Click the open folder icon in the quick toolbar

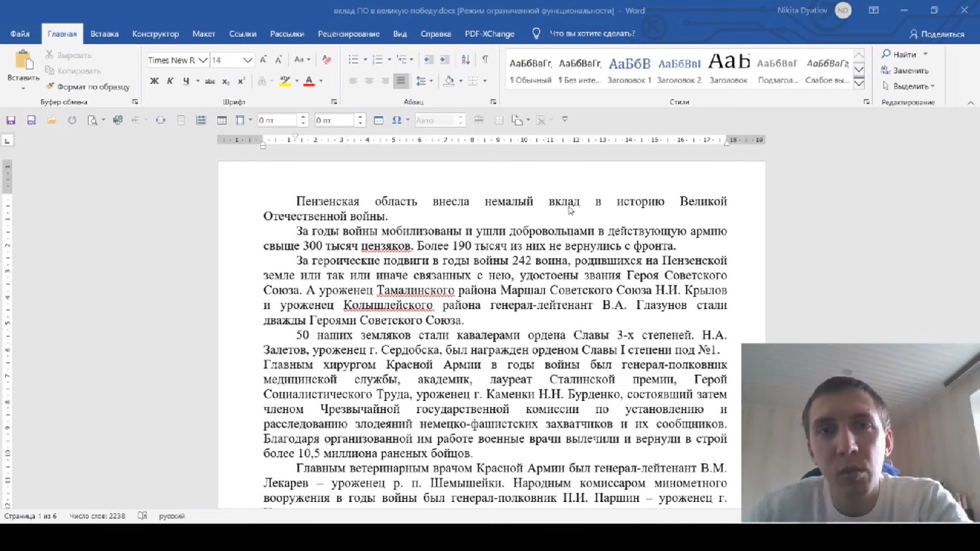[x=51, y=121]
